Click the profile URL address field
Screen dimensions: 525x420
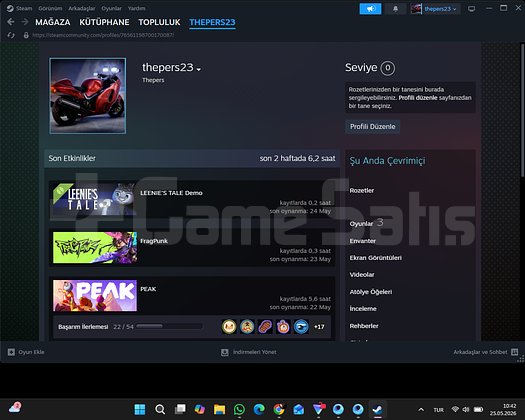click(103, 35)
